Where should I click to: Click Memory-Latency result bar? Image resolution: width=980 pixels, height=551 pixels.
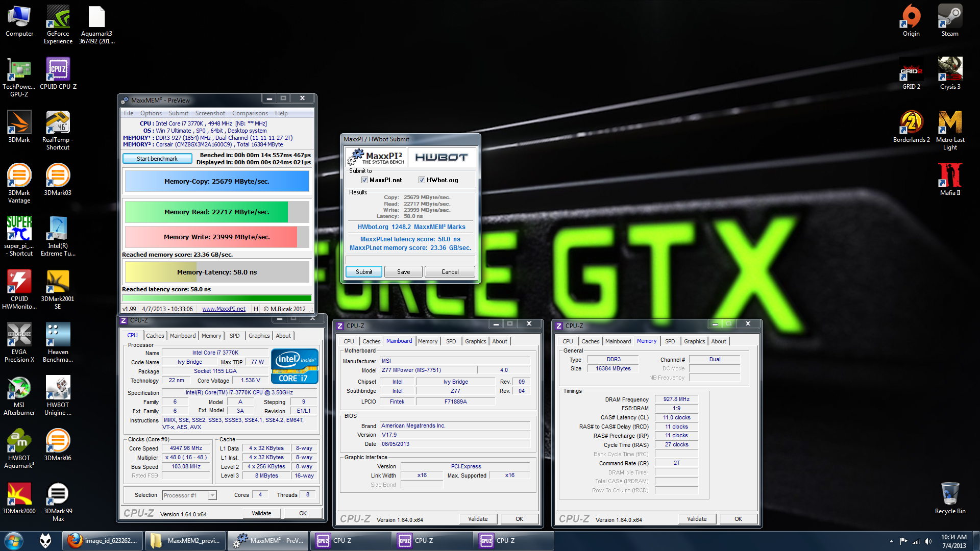[x=217, y=272]
